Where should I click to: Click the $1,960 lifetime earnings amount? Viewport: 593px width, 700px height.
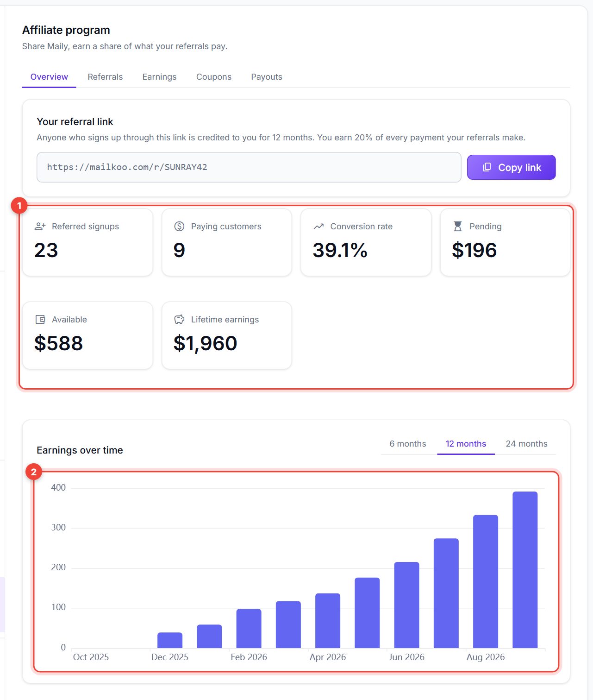click(x=205, y=343)
